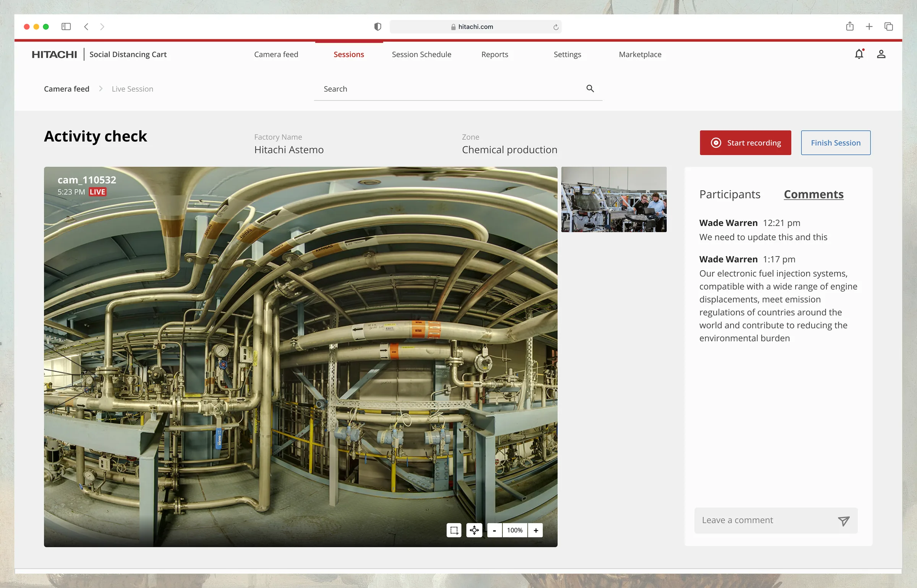
Task: Open the notifications bell
Action: click(x=859, y=54)
